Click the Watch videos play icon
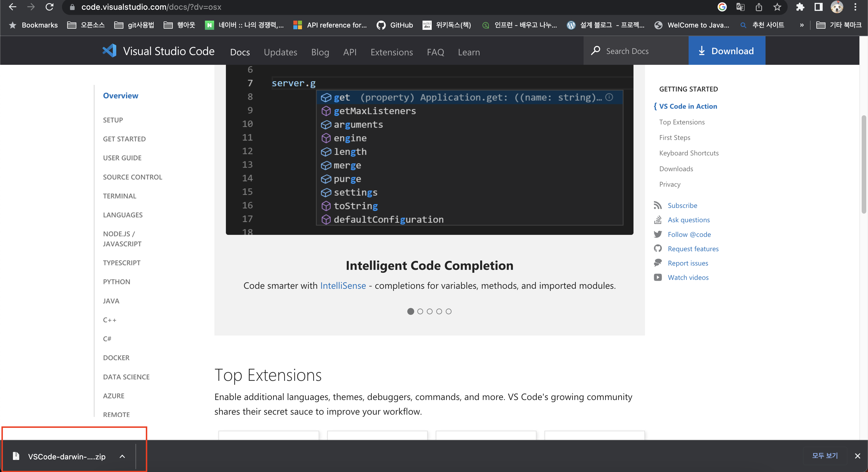 [657, 277]
